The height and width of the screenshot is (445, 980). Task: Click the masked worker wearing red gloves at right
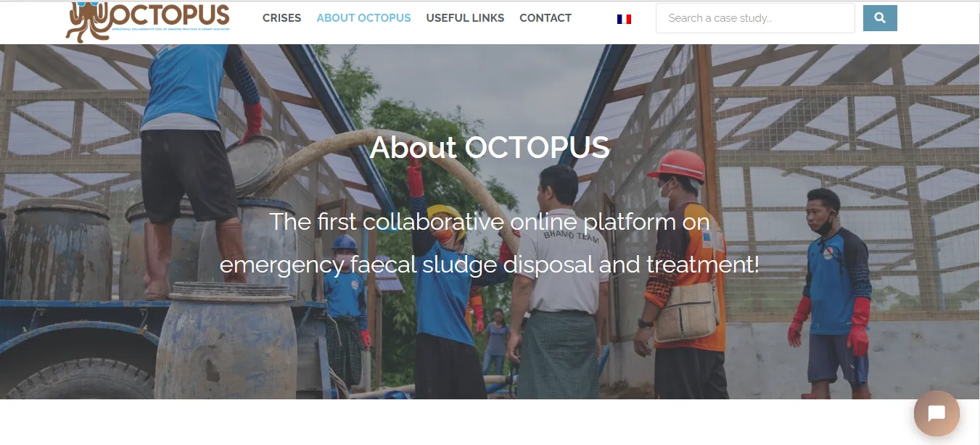coord(831,294)
